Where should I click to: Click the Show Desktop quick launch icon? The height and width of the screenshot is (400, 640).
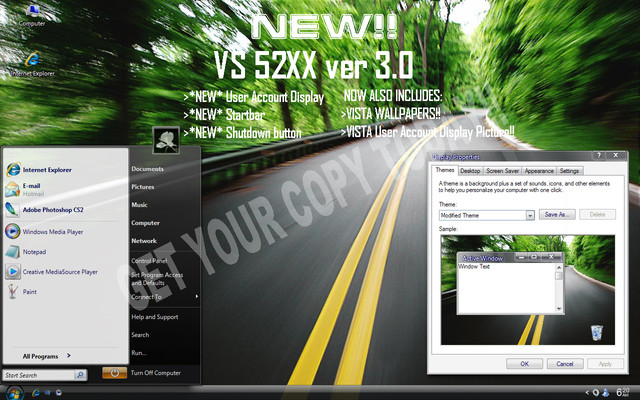(47, 392)
